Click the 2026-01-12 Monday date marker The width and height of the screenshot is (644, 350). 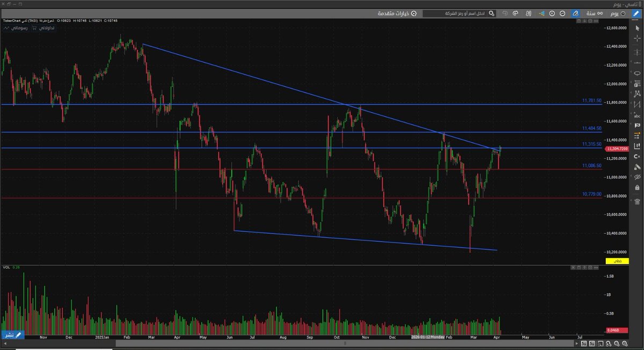tap(428, 338)
